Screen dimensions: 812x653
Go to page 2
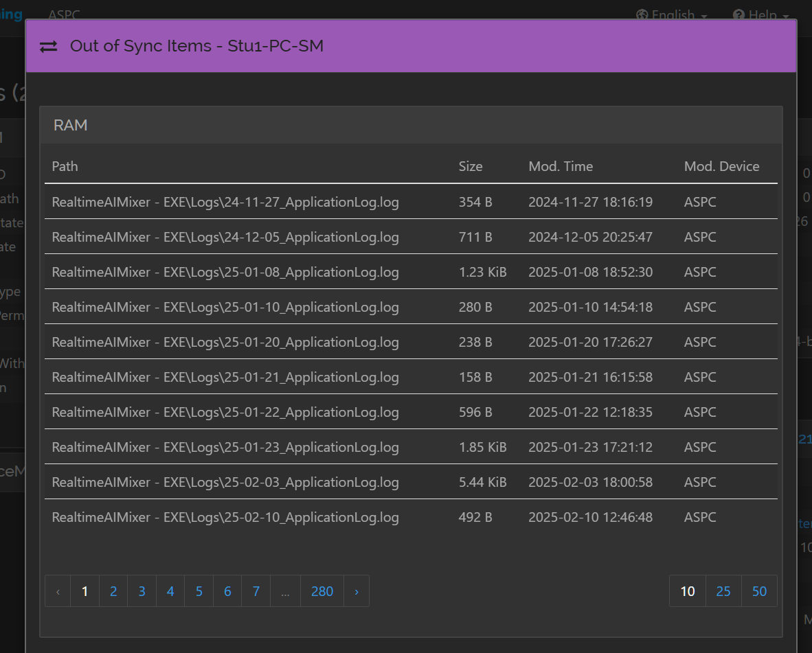pos(113,591)
